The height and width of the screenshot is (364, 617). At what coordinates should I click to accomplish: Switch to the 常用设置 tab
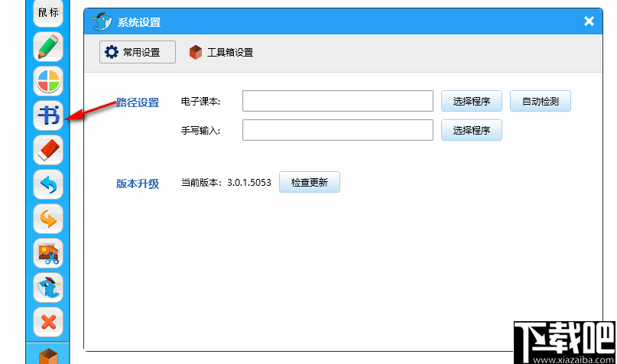coord(138,52)
